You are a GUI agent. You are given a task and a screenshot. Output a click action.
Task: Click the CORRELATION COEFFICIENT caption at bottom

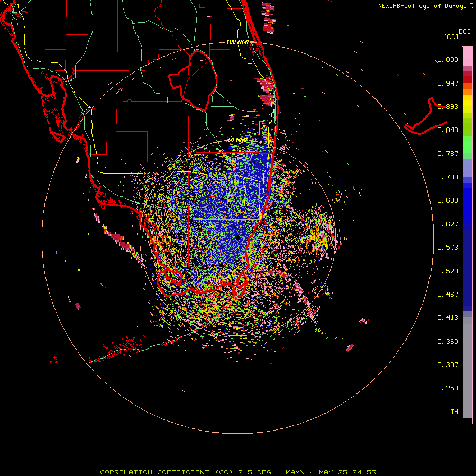[238, 472]
